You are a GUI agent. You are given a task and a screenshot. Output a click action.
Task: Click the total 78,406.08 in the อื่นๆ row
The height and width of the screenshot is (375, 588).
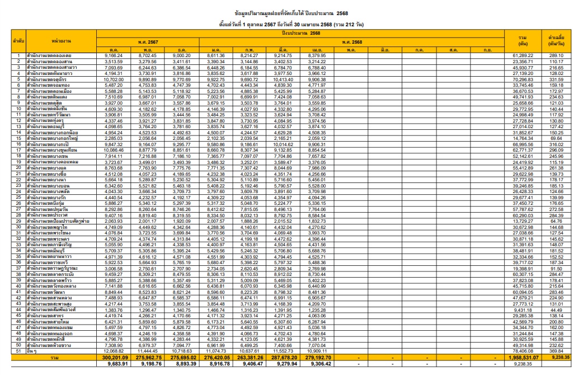point(523,351)
